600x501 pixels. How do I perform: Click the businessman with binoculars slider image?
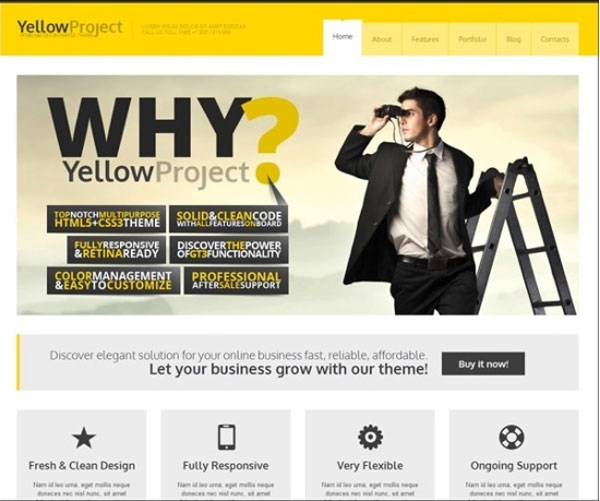click(452, 199)
